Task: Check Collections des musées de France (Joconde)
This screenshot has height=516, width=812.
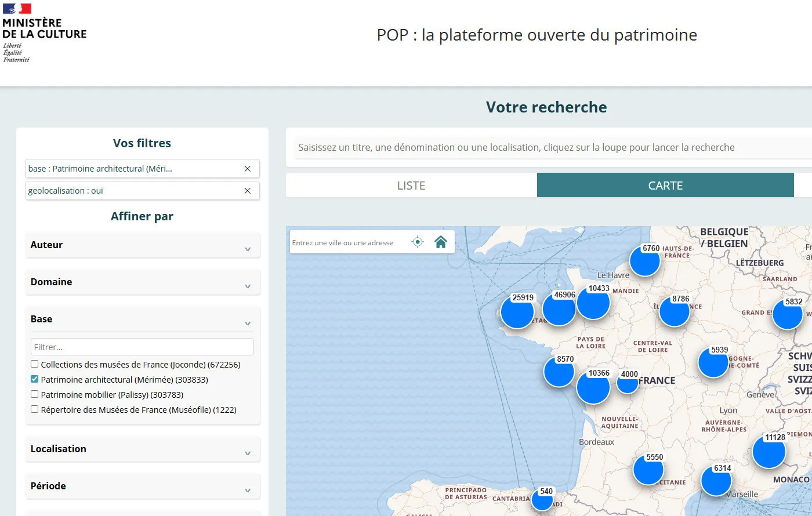Action: (x=35, y=364)
